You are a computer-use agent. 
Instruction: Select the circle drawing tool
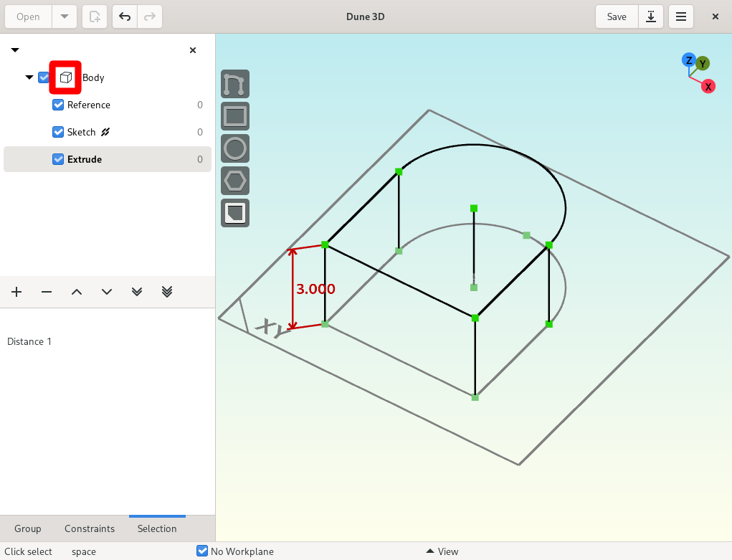pyautogui.click(x=235, y=148)
